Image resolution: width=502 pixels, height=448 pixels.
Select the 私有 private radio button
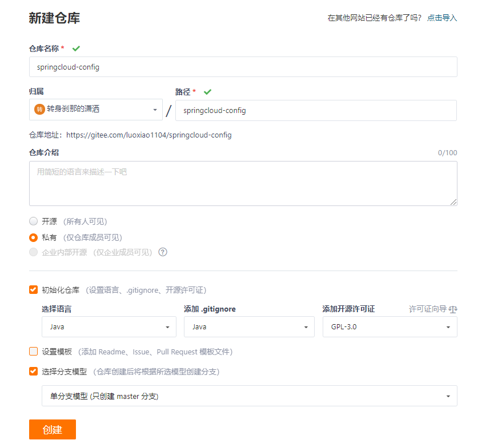(33, 237)
